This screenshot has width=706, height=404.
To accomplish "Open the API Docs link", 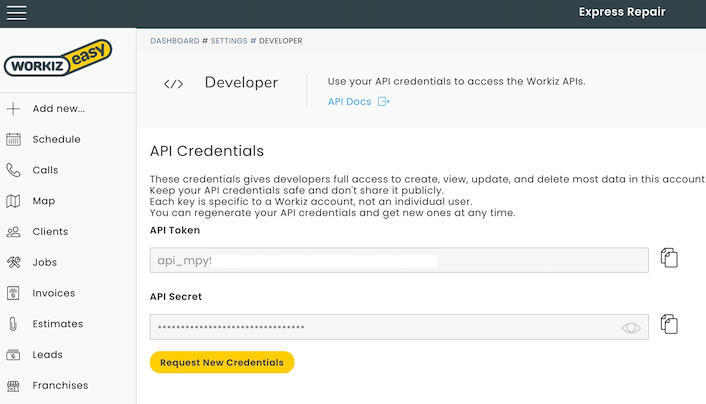I will [x=349, y=101].
